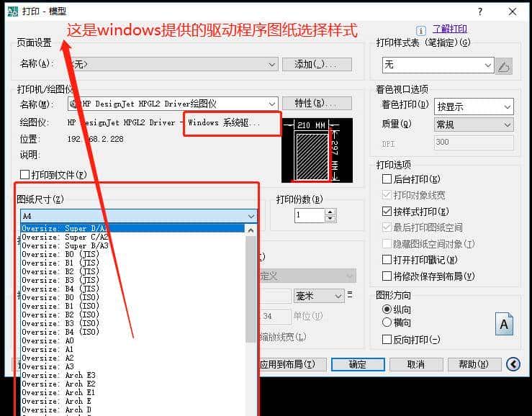Viewport: 532px width, 416px height.
Task: Click the 添加 button
Action: pyautogui.click(x=317, y=64)
